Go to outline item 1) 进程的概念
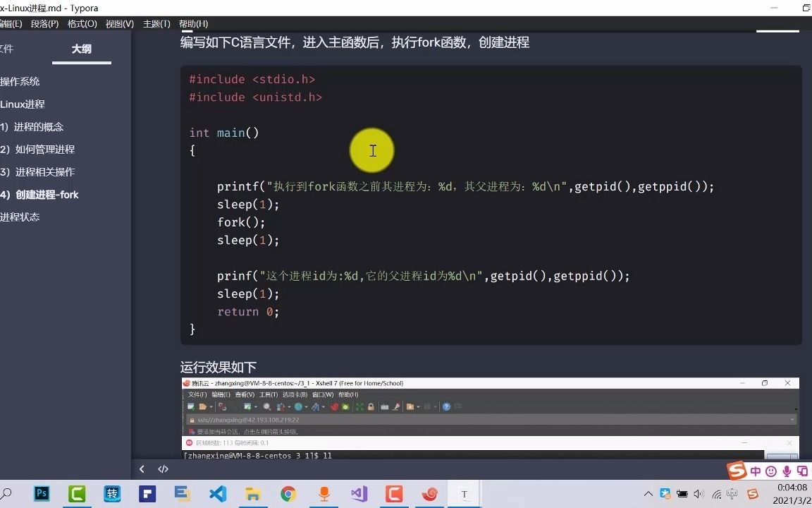 (32, 127)
